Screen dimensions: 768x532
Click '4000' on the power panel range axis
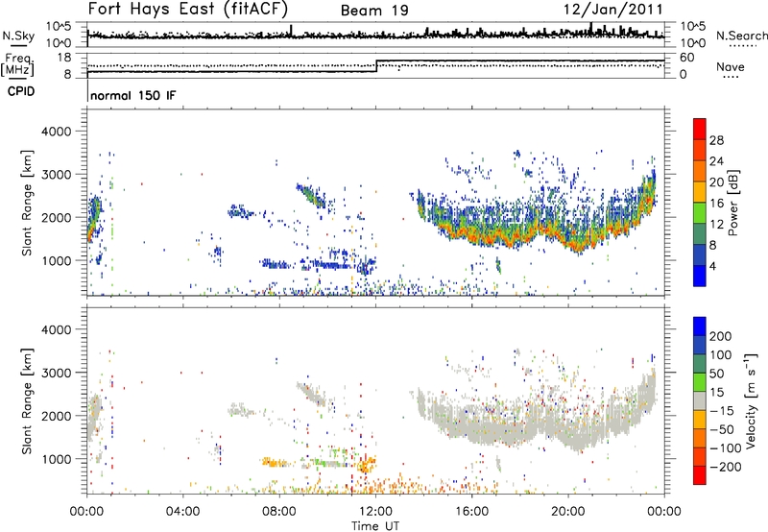coord(56,132)
